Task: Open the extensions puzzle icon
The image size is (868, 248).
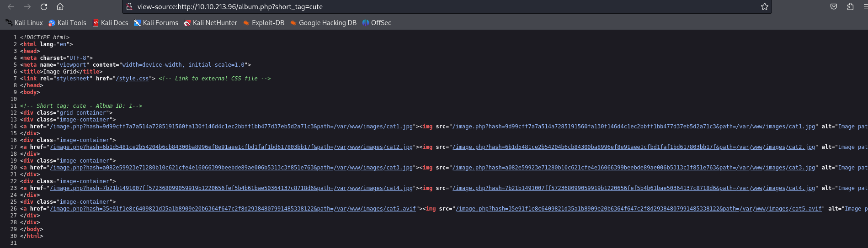Action: [x=850, y=7]
